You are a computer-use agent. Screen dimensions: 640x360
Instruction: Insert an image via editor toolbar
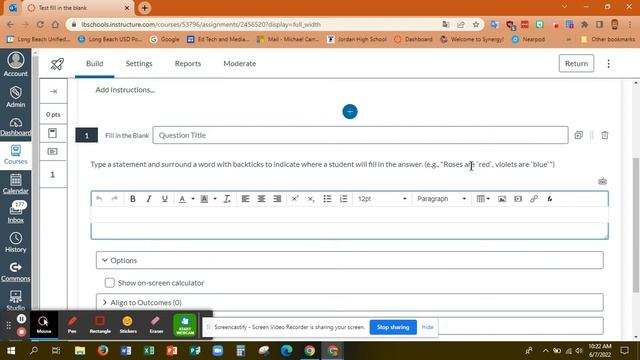502,199
